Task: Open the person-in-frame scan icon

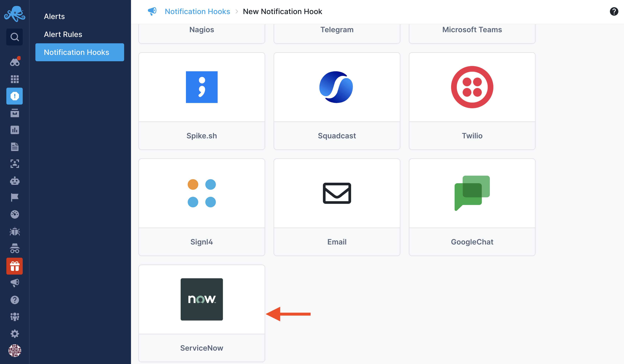Action: [x=15, y=164]
